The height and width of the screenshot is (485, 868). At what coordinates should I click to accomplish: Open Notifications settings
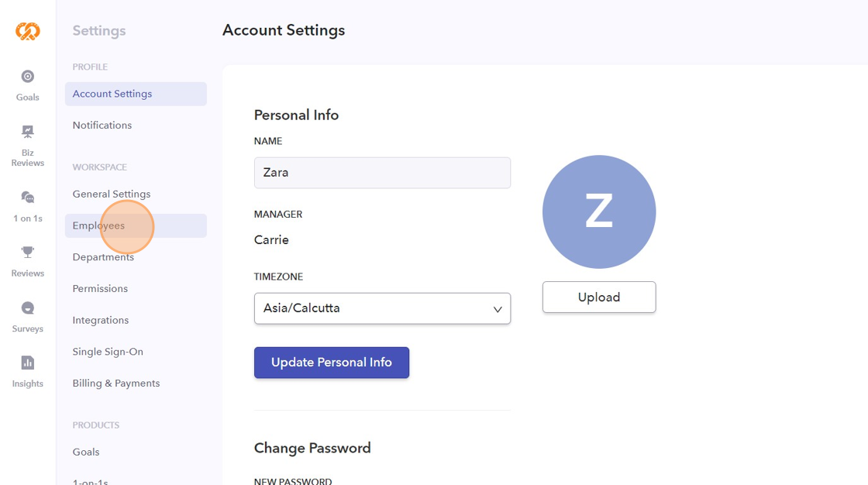[102, 126]
